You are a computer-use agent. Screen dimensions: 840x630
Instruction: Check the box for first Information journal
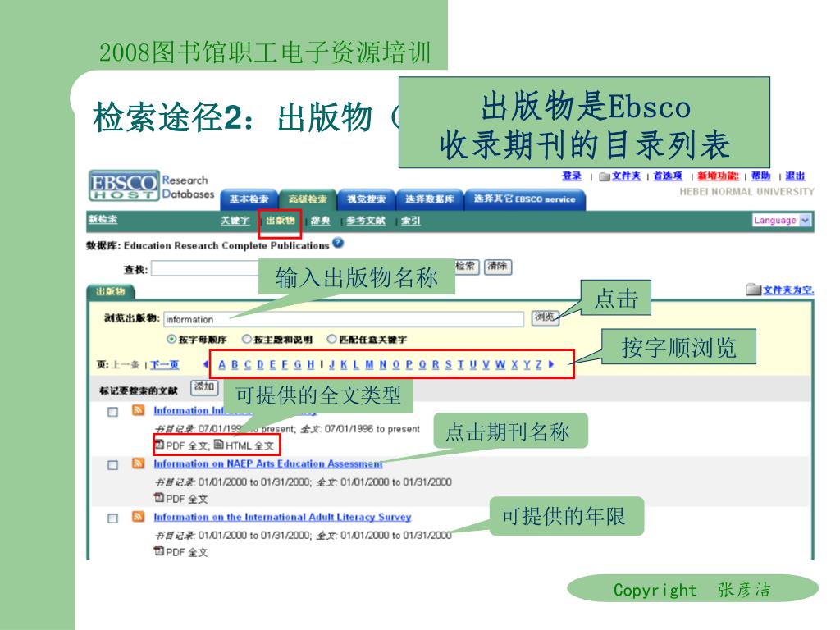click(x=113, y=412)
